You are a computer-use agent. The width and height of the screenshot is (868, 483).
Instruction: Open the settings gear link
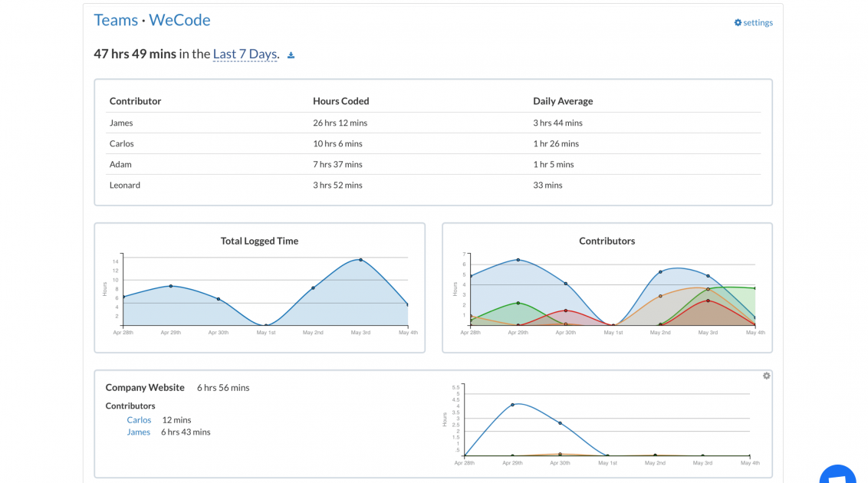(753, 23)
